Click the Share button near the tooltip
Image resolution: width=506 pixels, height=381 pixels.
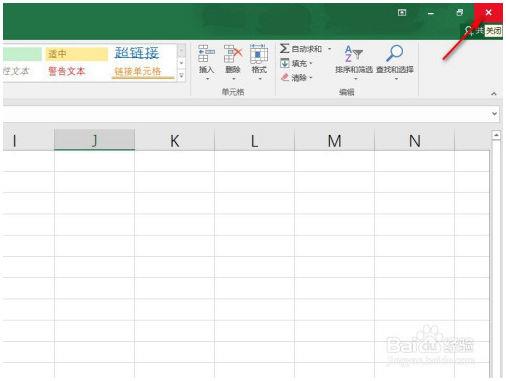point(474,31)
